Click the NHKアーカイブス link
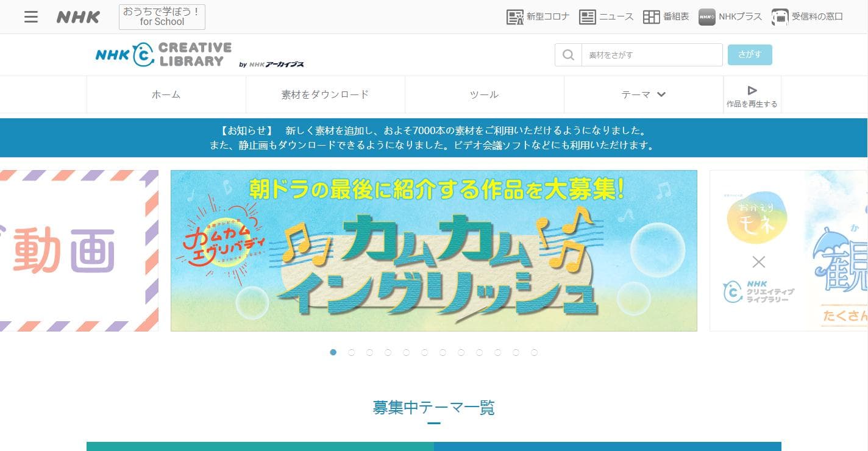 [x=272, y=64]
